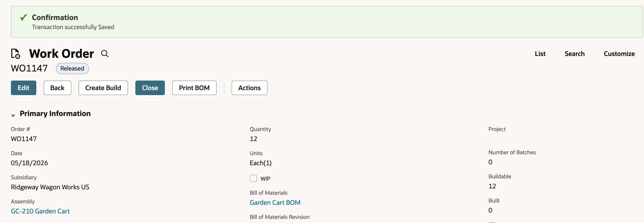Go Back from the work order

(x=57, y=88)
